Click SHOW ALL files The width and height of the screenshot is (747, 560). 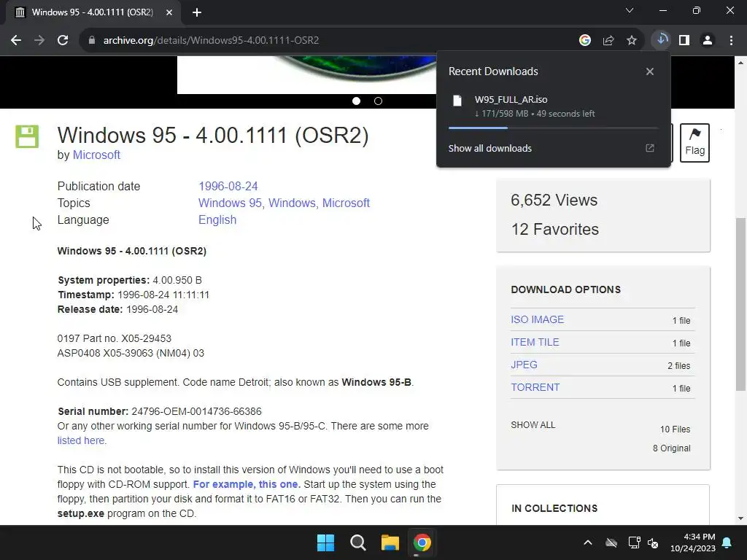click(x=533, y=425)
